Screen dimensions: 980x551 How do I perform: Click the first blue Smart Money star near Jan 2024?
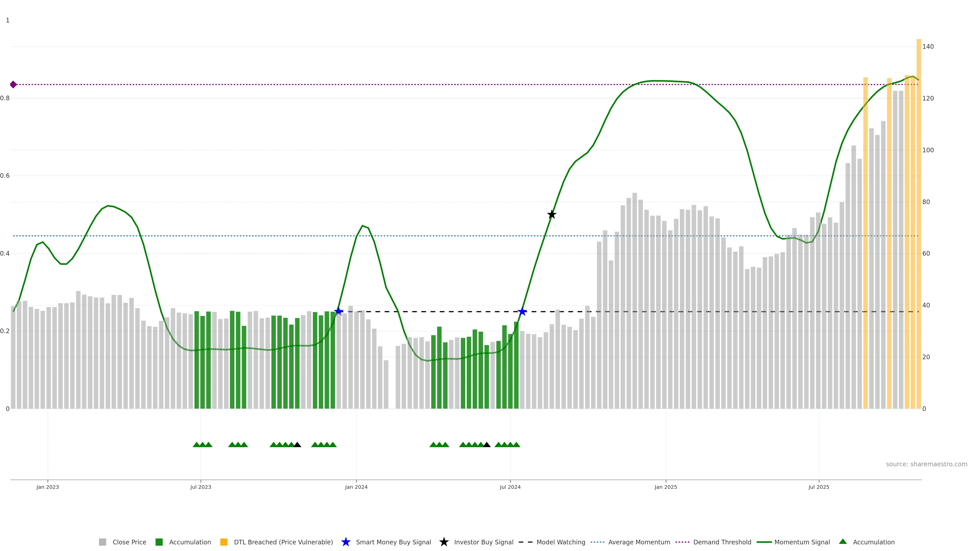[339, 311]
